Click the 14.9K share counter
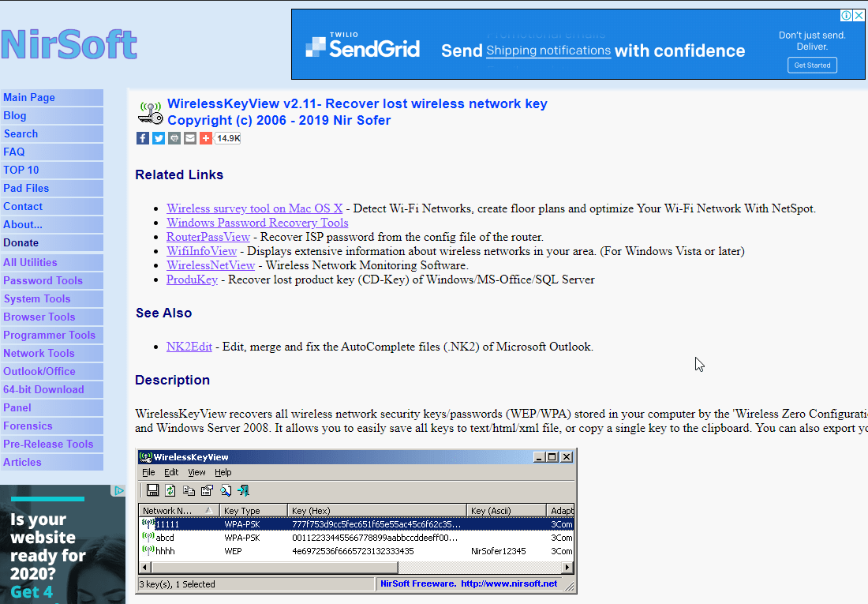Viewport: 868px width, 604px height. pos(228,138)
